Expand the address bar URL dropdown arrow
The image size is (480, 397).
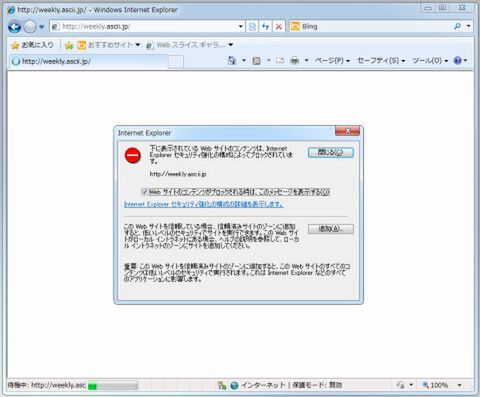click(241, 26)
